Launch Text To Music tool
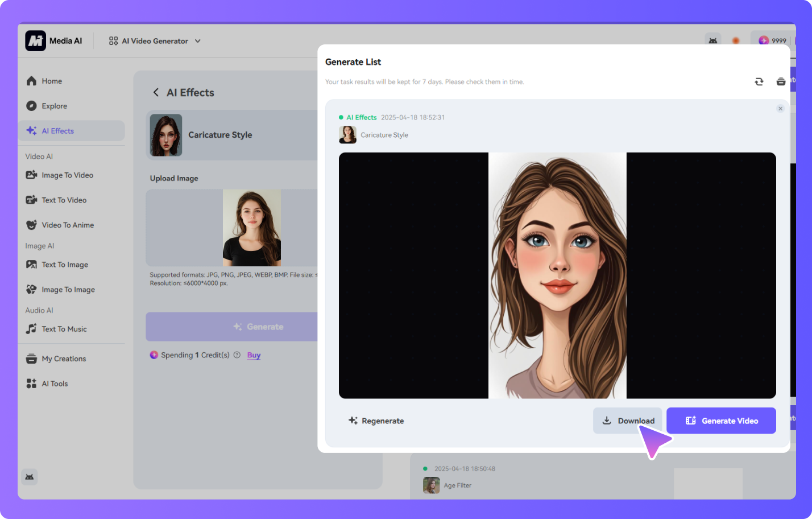Viewport: 812px width, 519px height. tap(64, 329)
